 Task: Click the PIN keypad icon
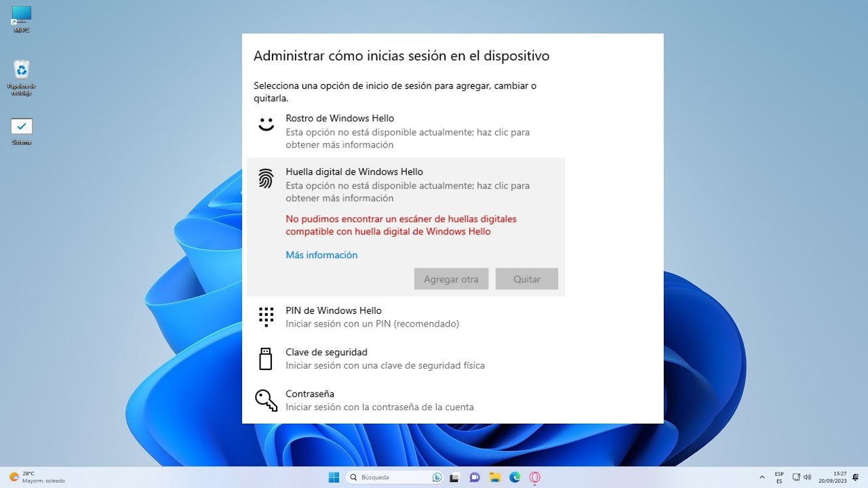click(x=266, y=317)
